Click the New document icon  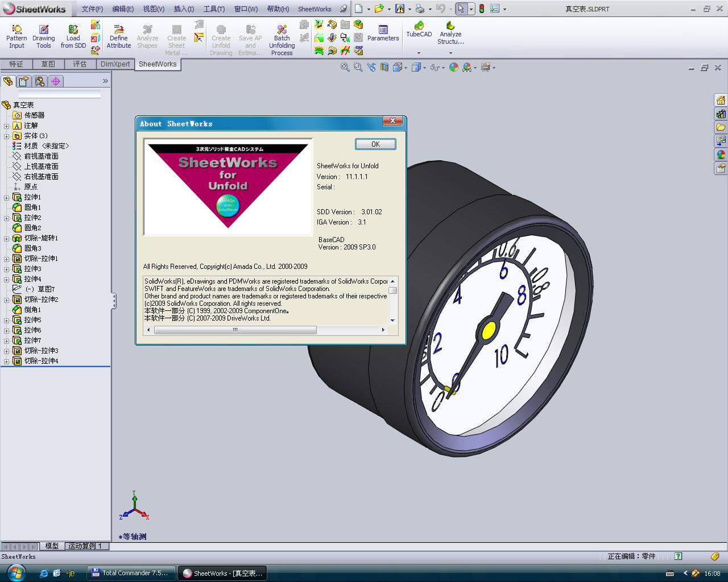[x=358, y=9]
